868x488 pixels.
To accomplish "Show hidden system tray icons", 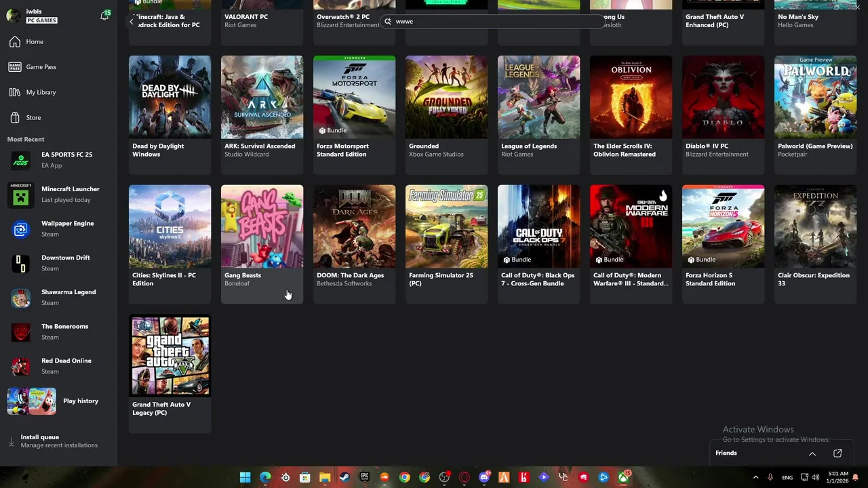I will pyautogui.click(x=755, y=477).
